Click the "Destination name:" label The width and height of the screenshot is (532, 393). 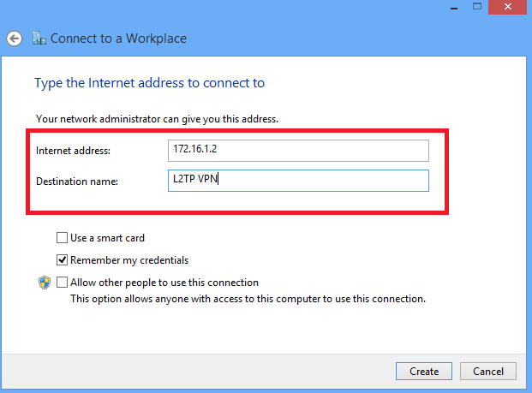click(77, 182)
